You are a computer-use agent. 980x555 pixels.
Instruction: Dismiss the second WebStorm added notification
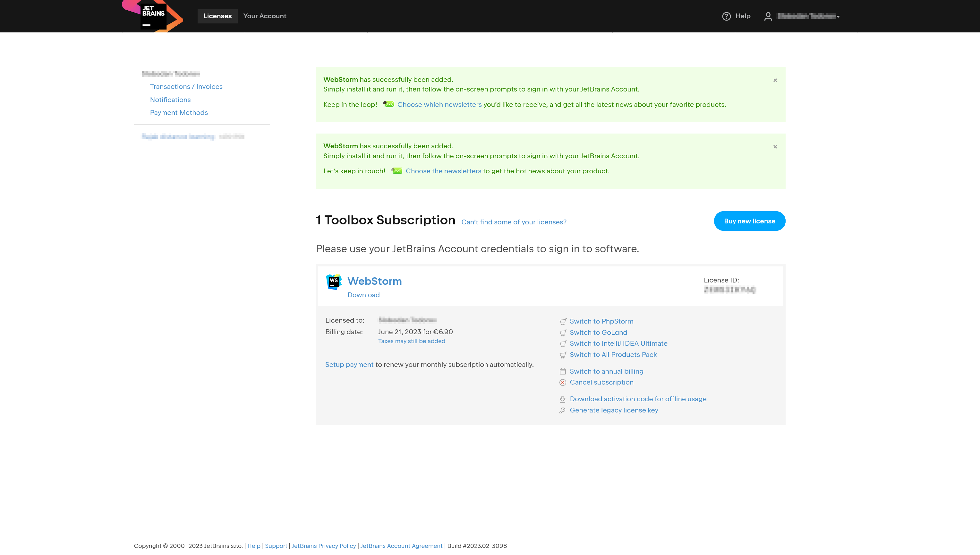click(775, 147)
